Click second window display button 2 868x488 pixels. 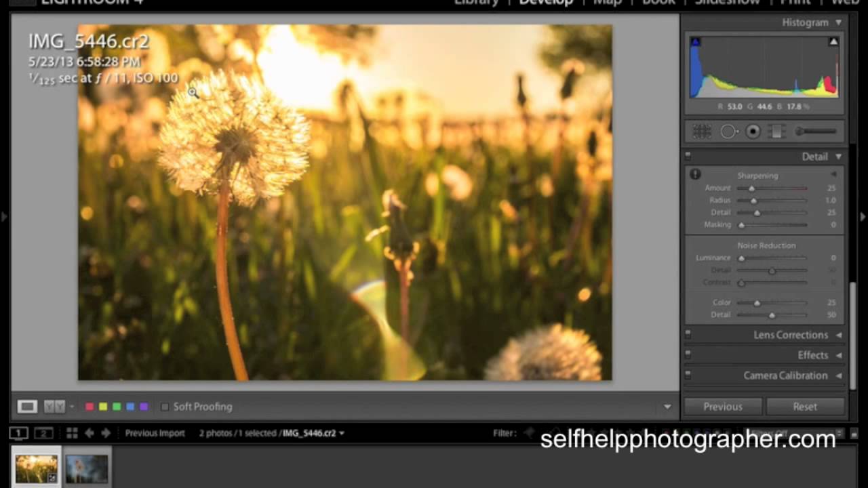43,433
